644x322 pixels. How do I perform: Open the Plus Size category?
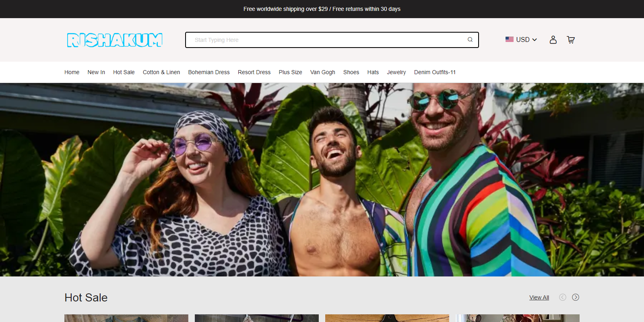click(290, 72)
